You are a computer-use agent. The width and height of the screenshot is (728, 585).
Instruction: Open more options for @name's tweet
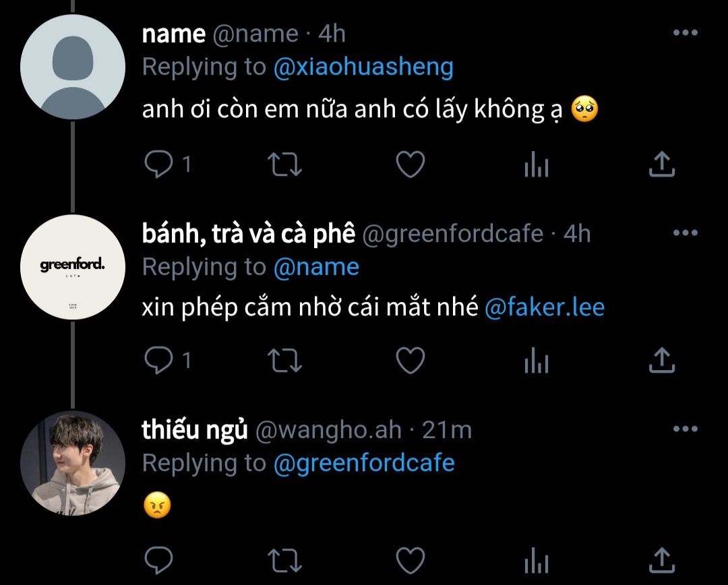(x=686, y=33)
